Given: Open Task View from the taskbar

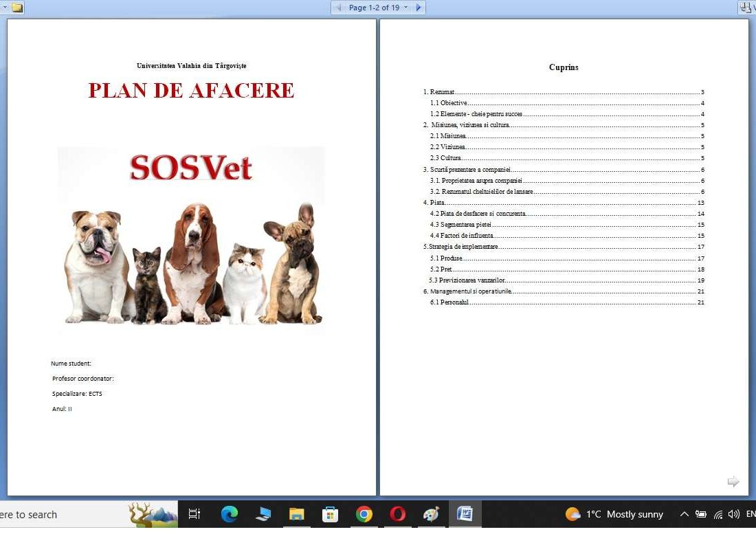Looking at the screenshot, I should (194, 514).
